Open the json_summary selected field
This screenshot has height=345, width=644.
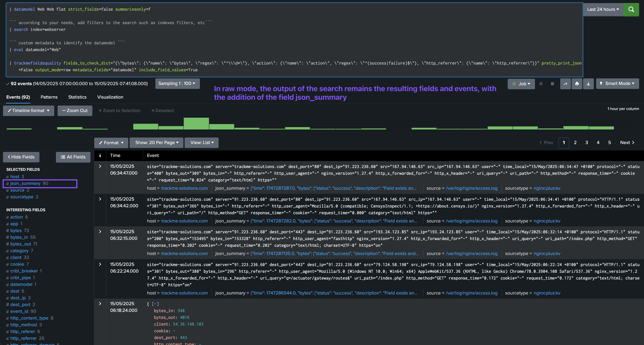25,183
